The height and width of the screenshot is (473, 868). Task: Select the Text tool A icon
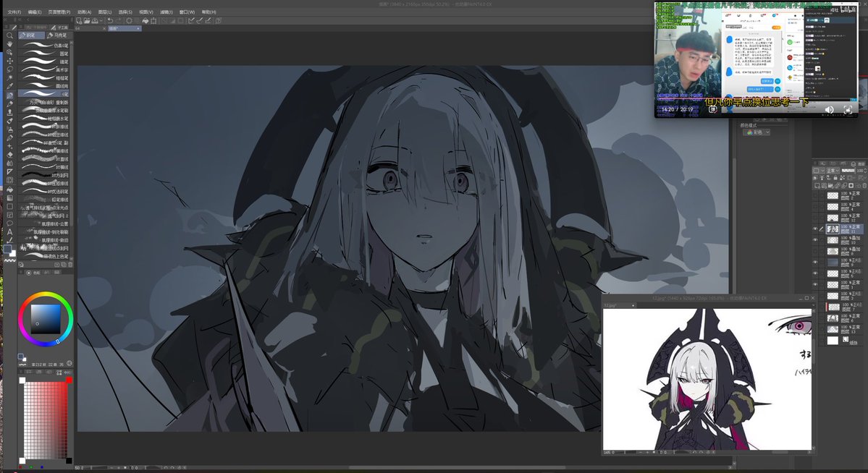click(x=9, y=231)
